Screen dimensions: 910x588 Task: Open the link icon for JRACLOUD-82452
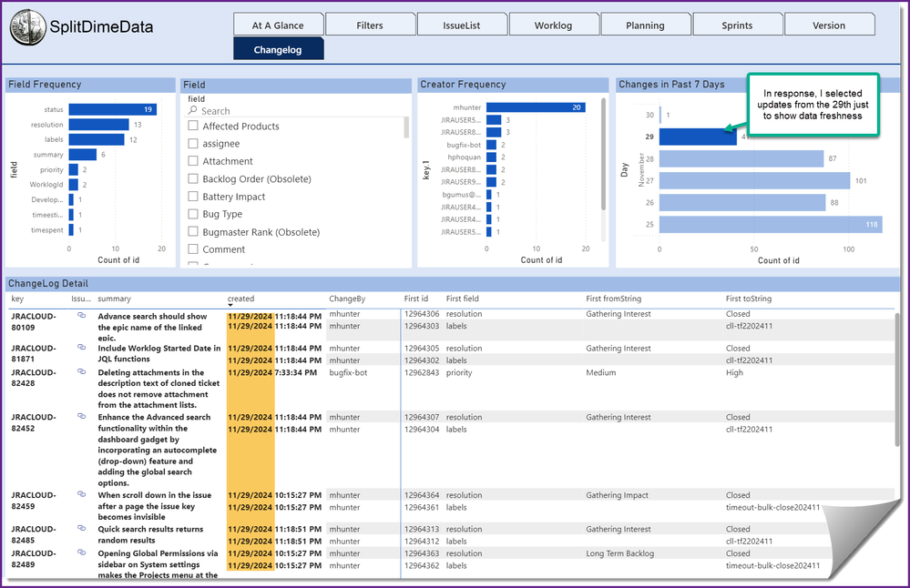tap(81, 417)
